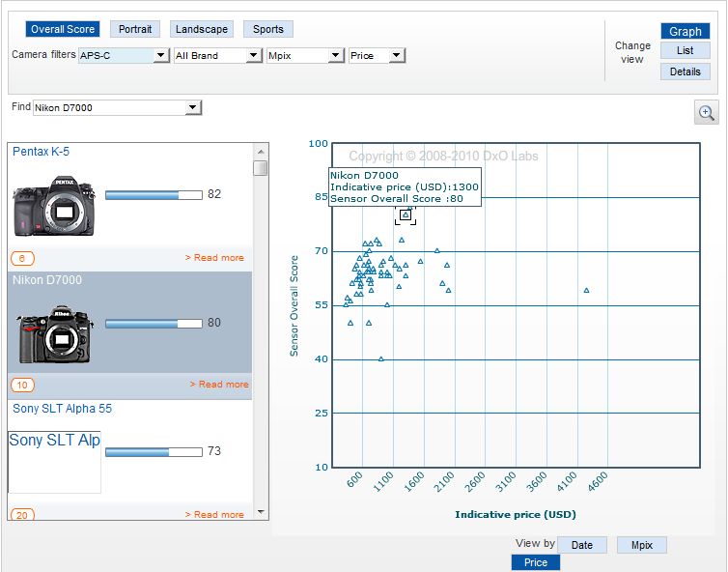Click the Nikon D7000 camera thumbnail
This screenshot has width=728, height=572.
click(55, 334)
